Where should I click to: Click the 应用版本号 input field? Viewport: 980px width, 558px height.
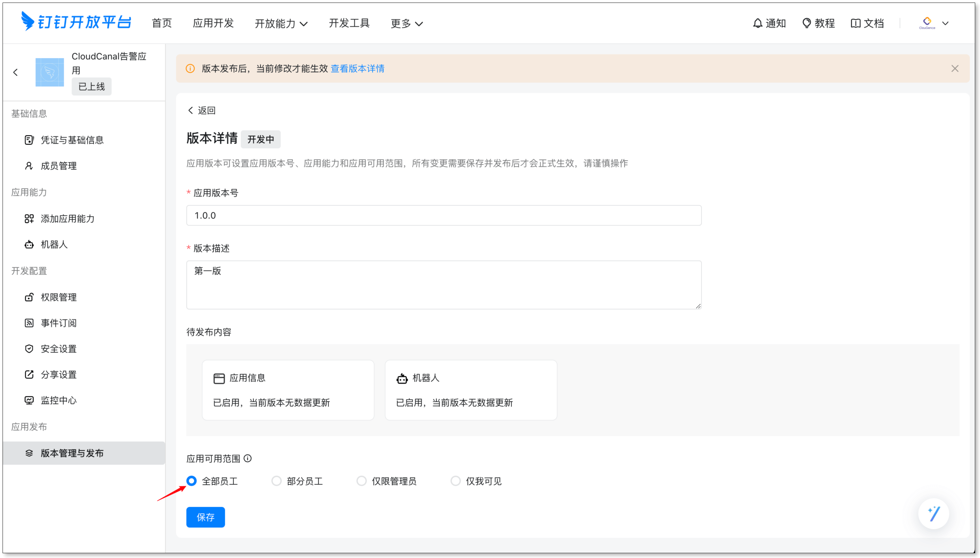(x=444, y=216)
